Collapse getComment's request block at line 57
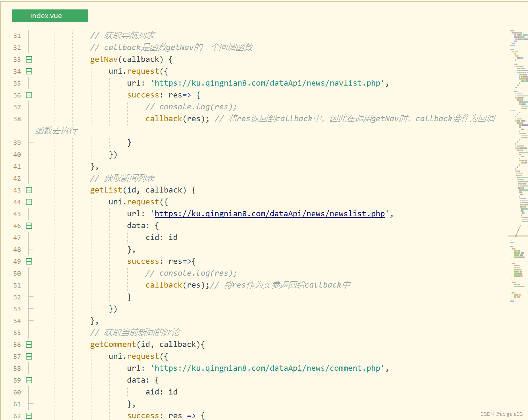 click(x=29, y=356)
